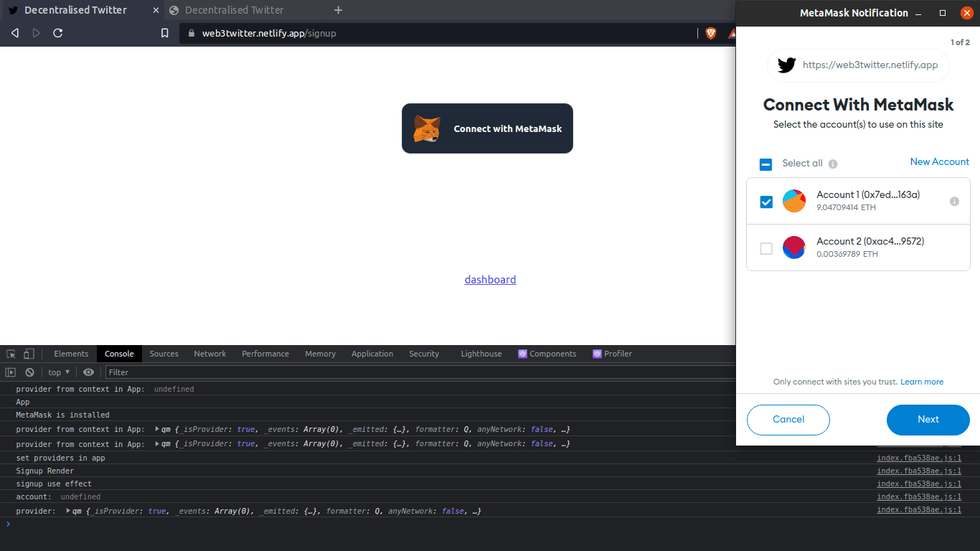The height and width of the screenshot is (551, 980).
Task: Click index.fba538ae.js:1 link on account row
Action: pyautogui.click(x=919, y=496)
